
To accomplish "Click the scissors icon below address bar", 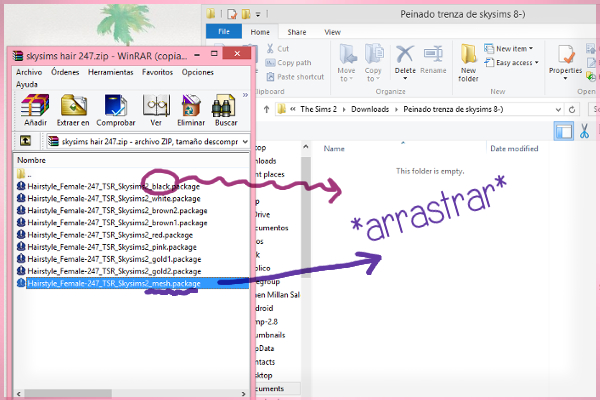I will point(584,131).
